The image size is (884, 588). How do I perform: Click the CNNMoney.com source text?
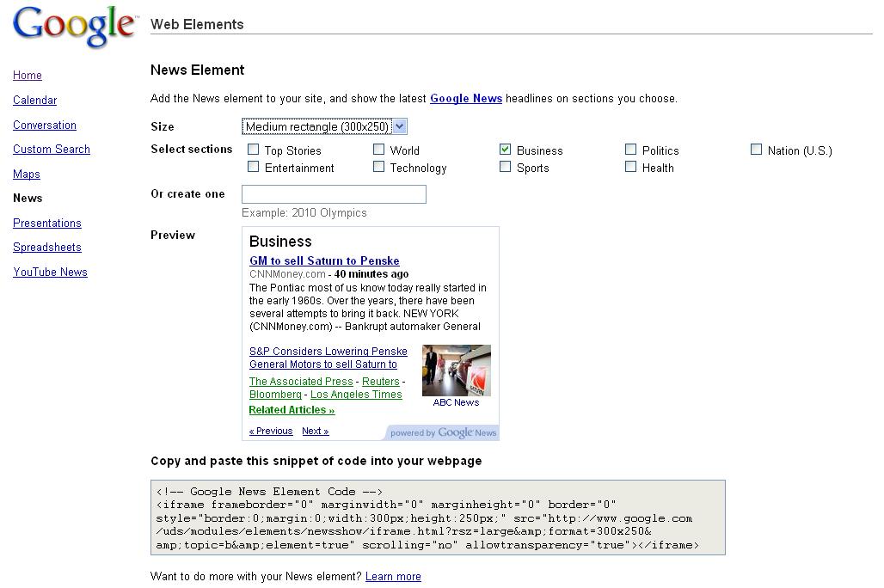point(287,274)
